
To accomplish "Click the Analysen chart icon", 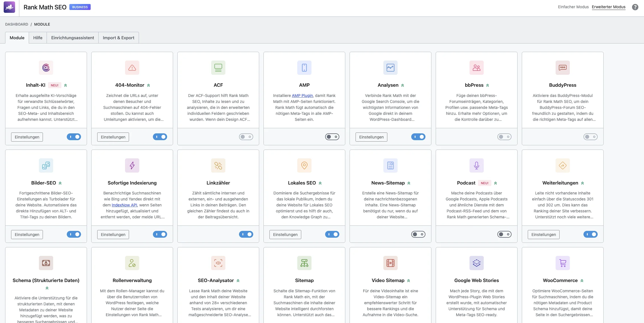I will click(390, 68).
